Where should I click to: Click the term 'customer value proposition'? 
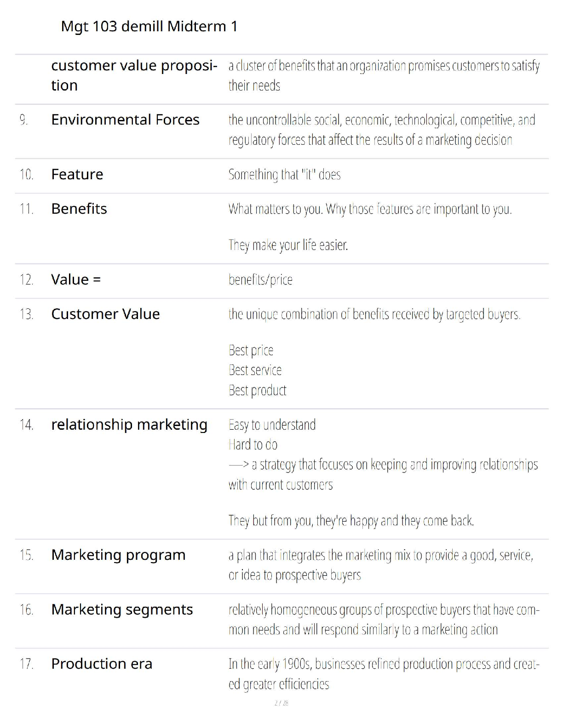coord(134,75)
